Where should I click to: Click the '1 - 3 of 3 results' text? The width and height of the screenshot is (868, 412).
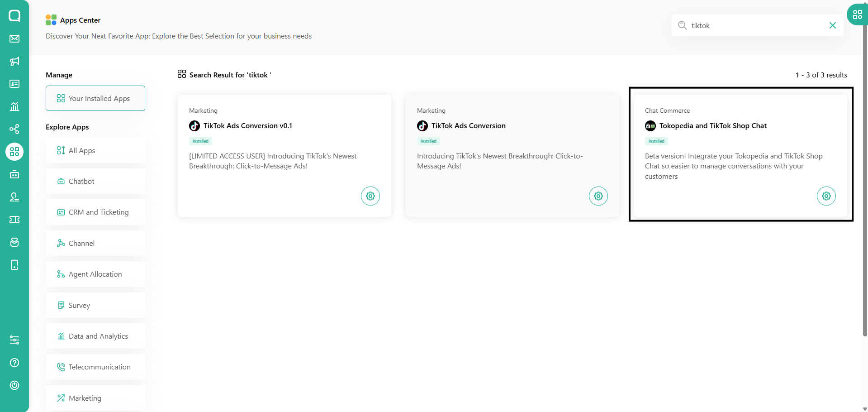(821, 75)
